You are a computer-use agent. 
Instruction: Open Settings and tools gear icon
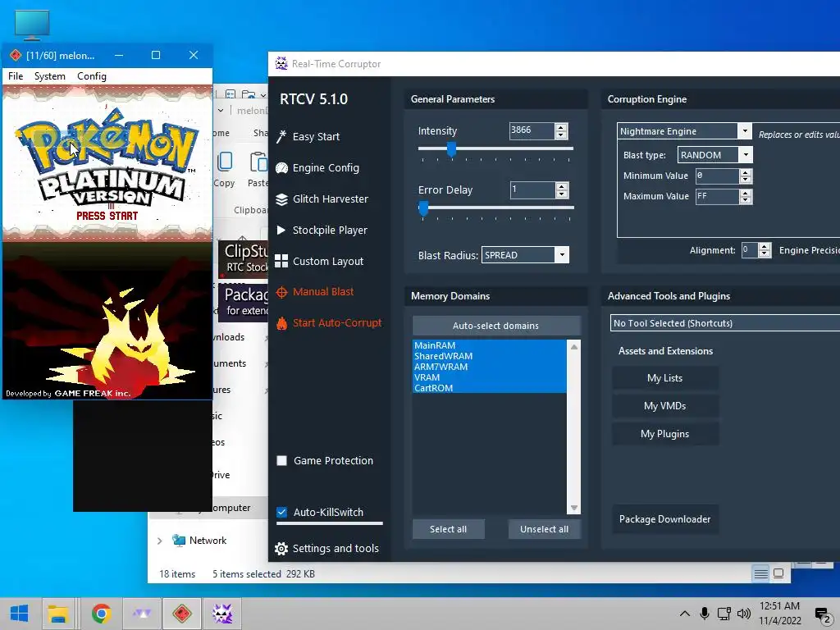pos(281,549)
